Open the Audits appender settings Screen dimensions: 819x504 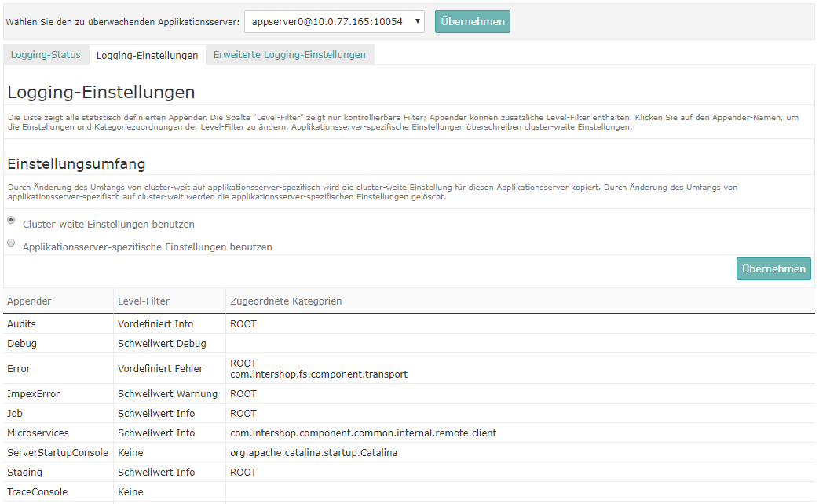pos(21,323)
